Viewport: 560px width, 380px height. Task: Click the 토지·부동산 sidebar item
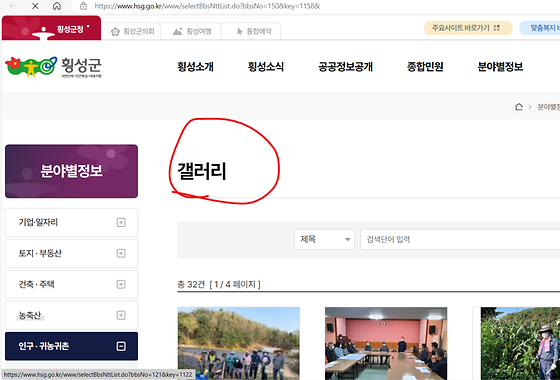(x=71, y=253)
